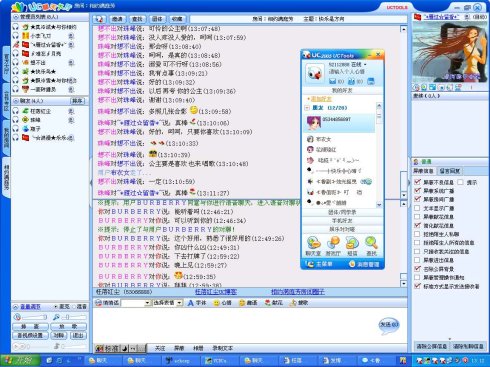Click the 关注 tab at the bottom
Image resolution: width=490 pixels, height=367 pixels.
click(160, 348)
